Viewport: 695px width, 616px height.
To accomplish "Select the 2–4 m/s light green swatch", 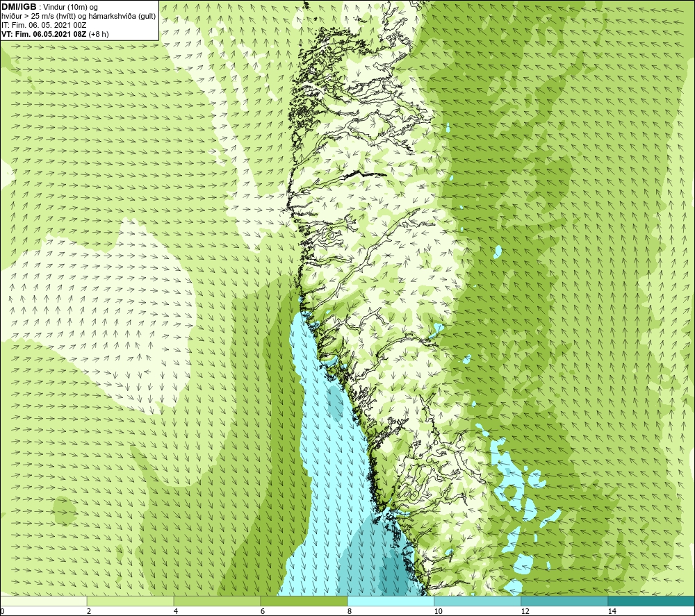I will (131, 601).
